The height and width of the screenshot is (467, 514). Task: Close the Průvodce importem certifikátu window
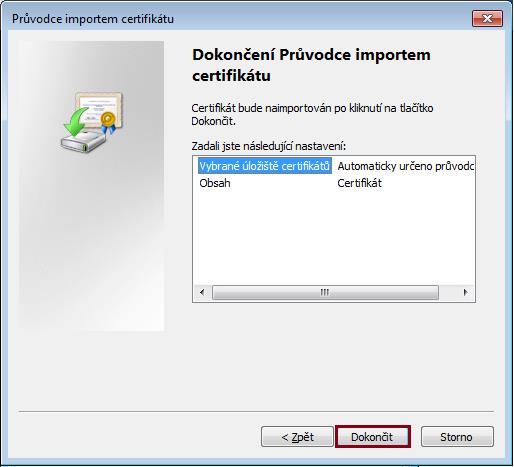click(x=487, y=19)
